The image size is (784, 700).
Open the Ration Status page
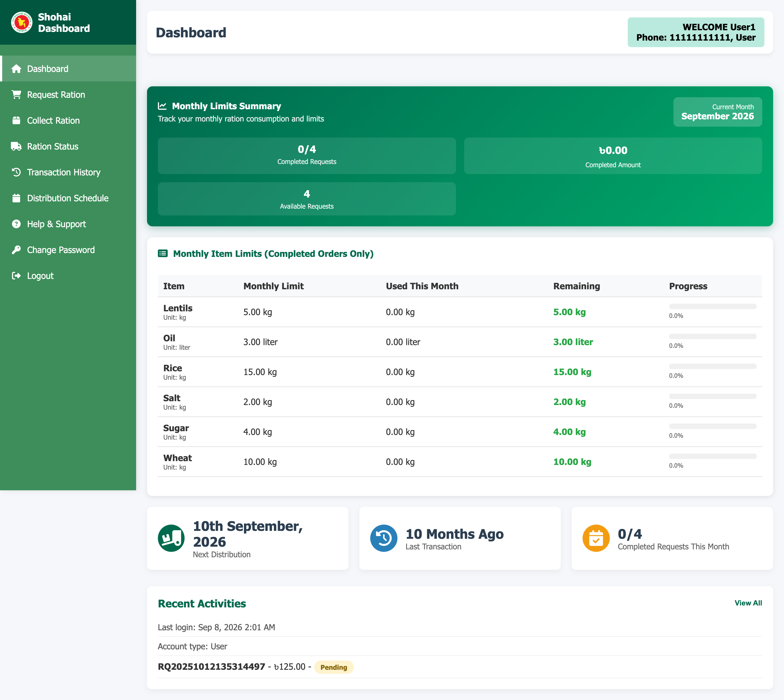coord(68,147)
